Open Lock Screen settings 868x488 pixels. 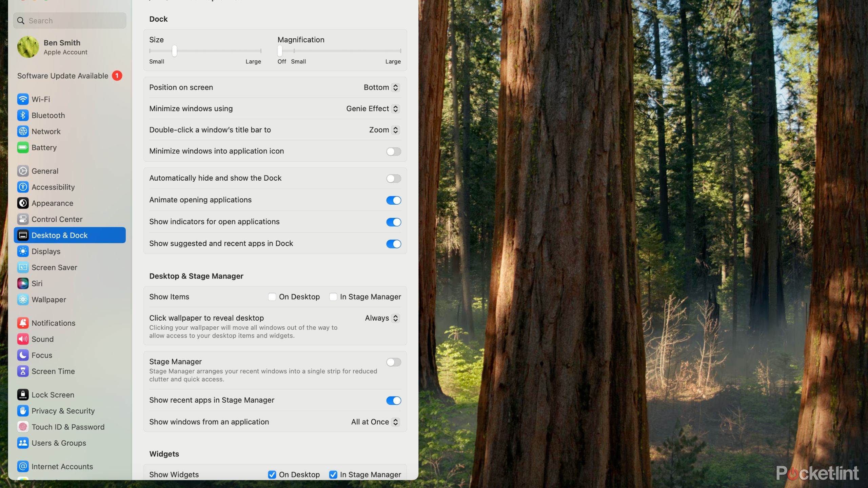[53, 394]
